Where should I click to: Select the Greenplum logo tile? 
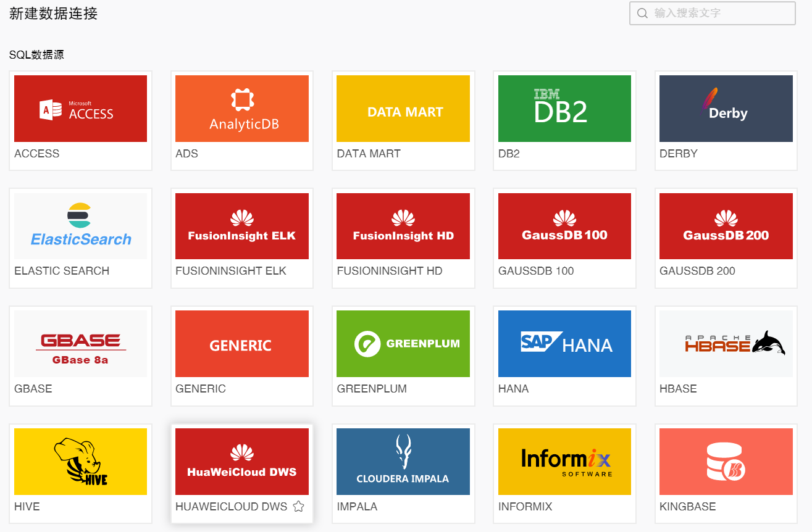403,344
